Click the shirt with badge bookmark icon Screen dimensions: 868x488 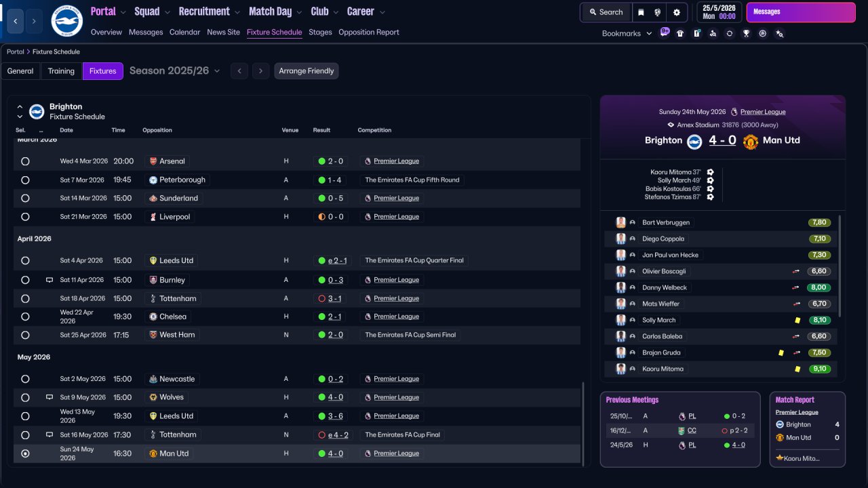coord(696,33)
